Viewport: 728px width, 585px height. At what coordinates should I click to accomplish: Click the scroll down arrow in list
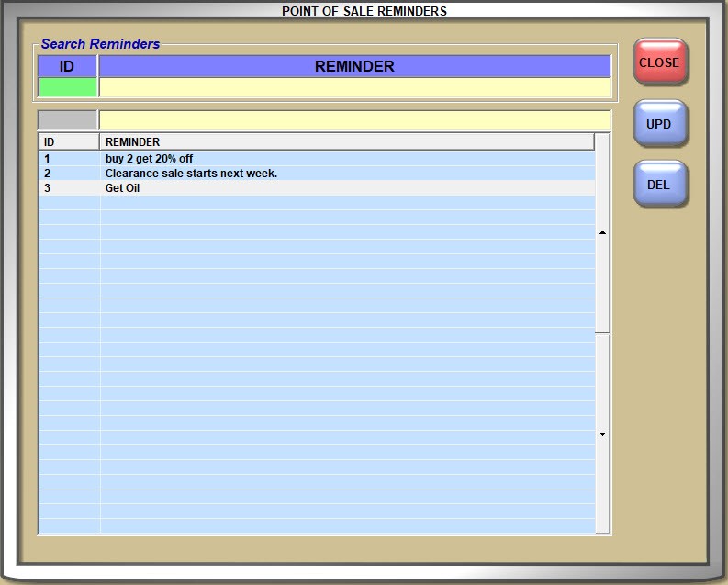[602, 433]
